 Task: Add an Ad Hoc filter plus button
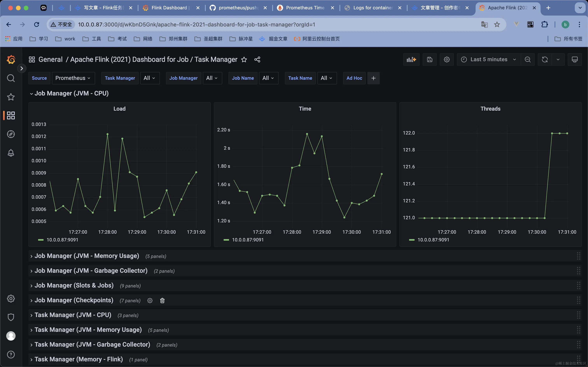tap(373, 78)
